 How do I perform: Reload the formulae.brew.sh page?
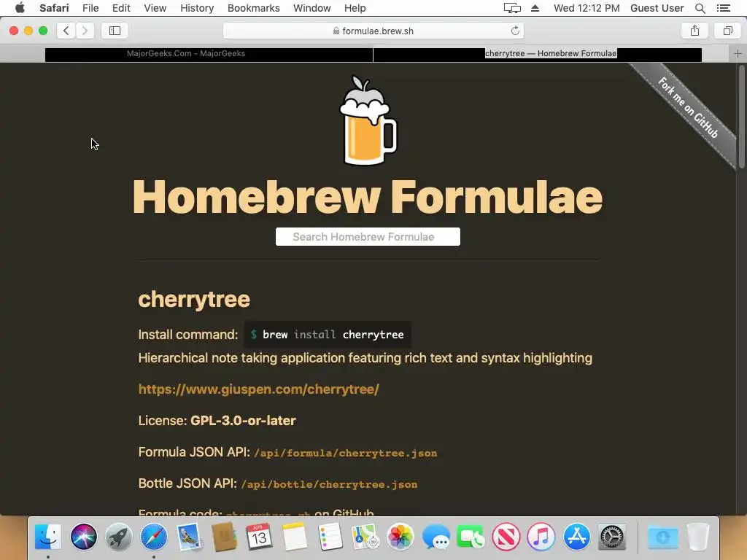(x=515, y=31)
